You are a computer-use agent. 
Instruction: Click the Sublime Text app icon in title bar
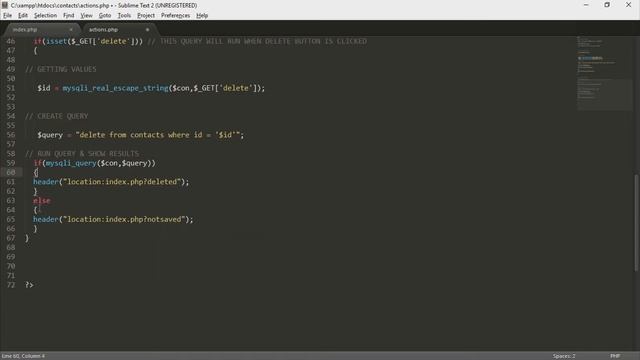click(5, 5)
